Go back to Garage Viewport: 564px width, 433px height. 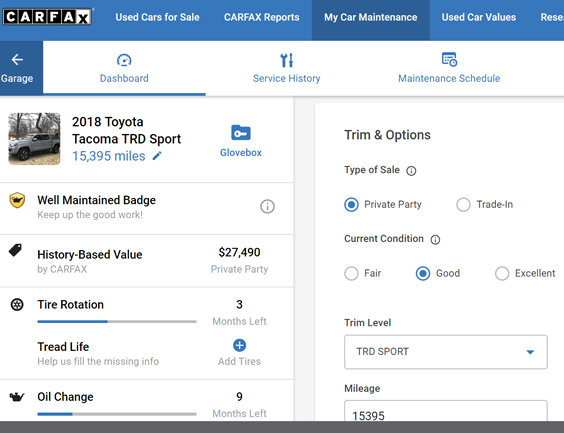click(21, 68)
